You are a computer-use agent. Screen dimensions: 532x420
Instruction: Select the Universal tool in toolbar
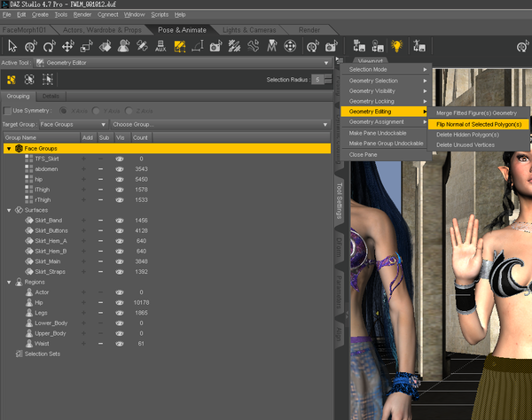(30, 46)
